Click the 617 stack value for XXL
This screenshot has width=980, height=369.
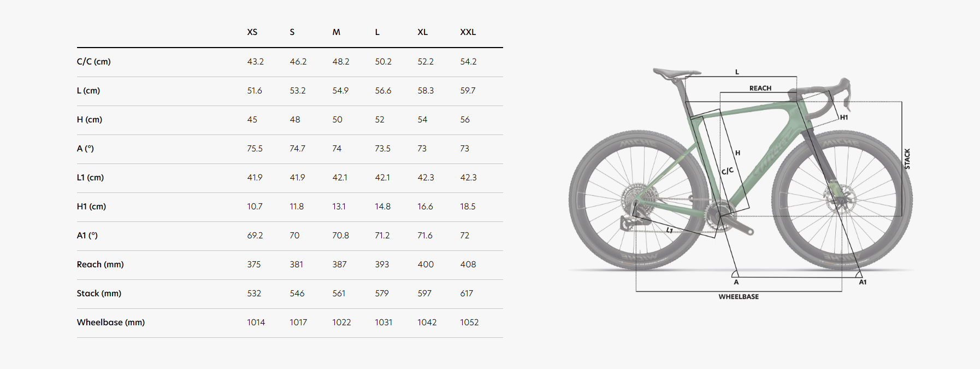click(x=467, y=294)
